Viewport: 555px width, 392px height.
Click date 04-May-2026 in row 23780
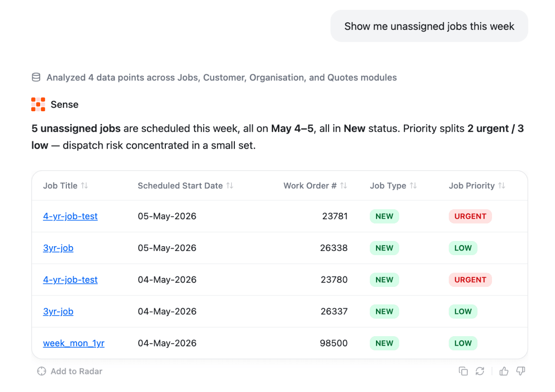pyautogui.click(x=167, y=280)
